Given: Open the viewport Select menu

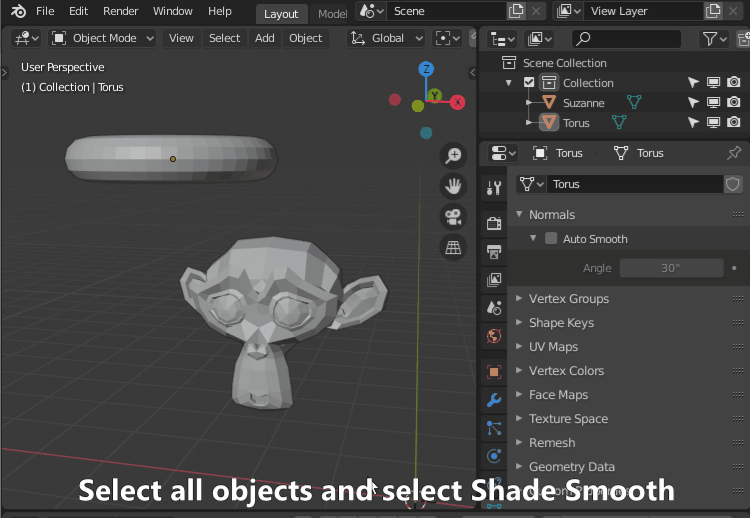Looking at the screenshot, I should (x=224, y=38).
